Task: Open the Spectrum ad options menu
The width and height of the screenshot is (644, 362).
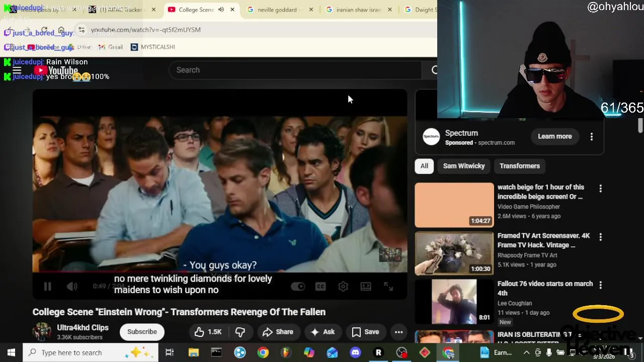Action: click(x=592, y=137)
